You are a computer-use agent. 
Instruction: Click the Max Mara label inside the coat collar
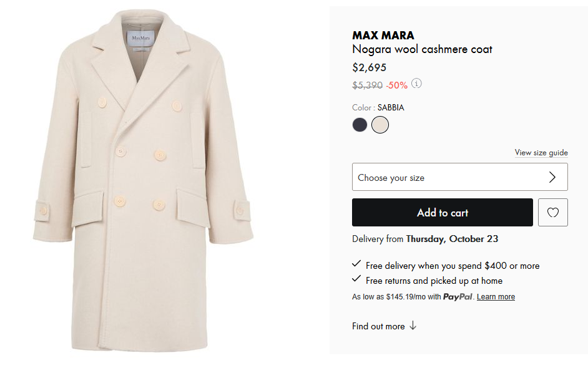[x=140, y=39]
